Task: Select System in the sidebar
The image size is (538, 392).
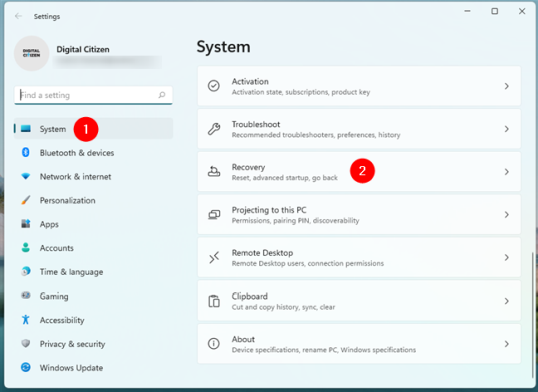Action: 93,129
